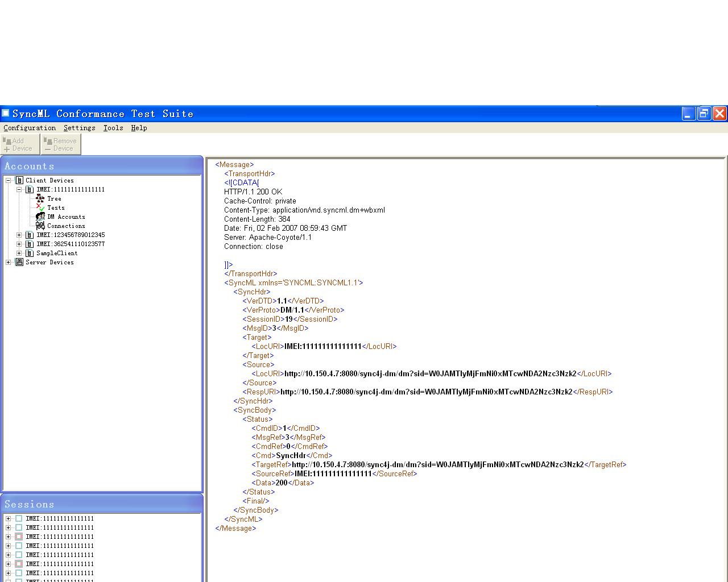Click the 'Connection: close' line
The height and width of the screenshot is (582, 728).
(254, 246)
